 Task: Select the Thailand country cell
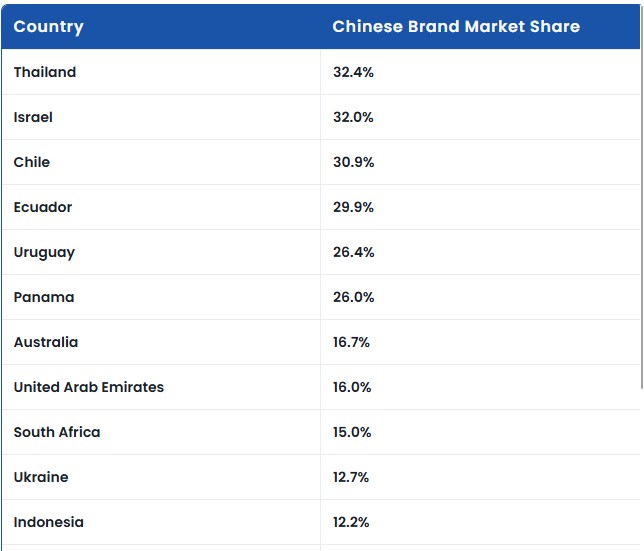[45, 72]
